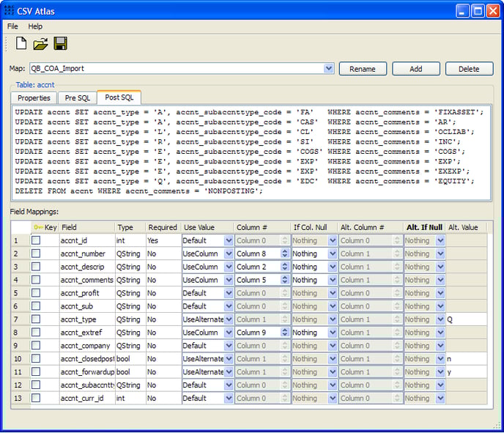Click the Save floppy disk icon

point(60,44)
